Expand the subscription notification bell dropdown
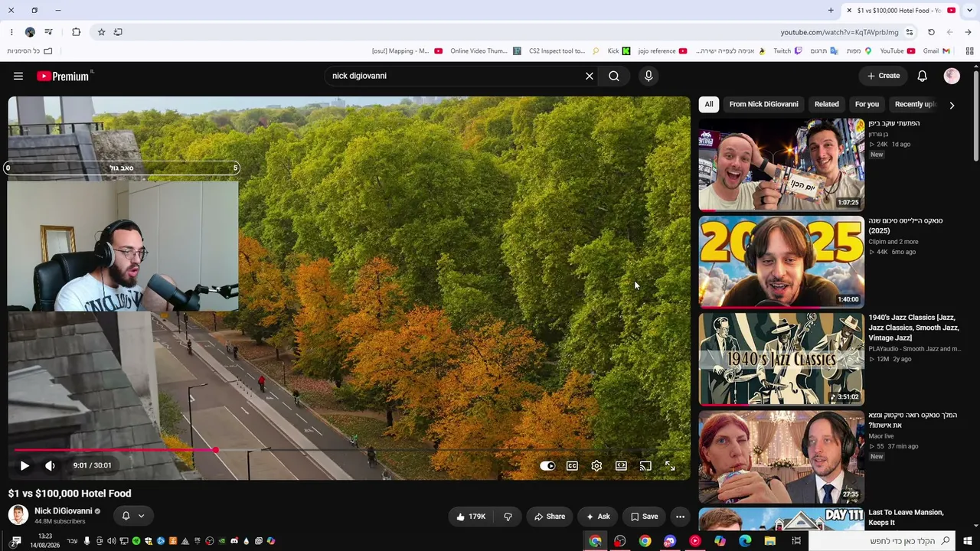The image size is (980, 551). tap(133, 516)
